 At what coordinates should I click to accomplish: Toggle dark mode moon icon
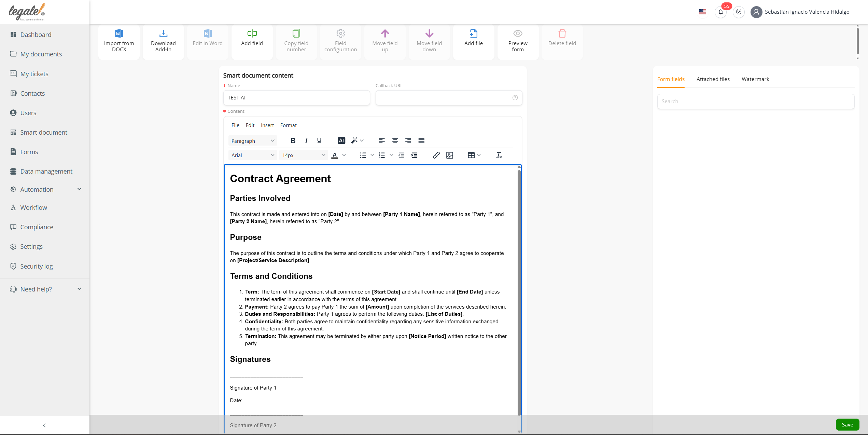pos(739,12)
